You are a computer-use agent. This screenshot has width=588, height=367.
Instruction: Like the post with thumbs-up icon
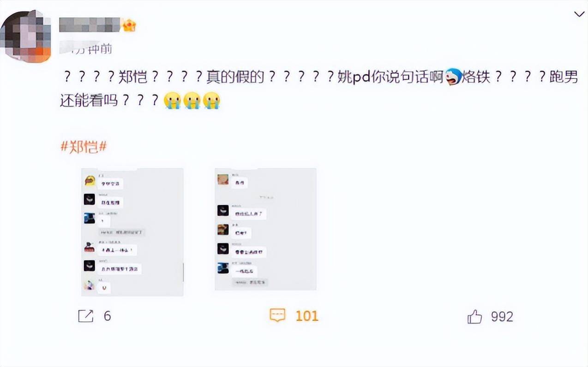click(x=474, y=316)
